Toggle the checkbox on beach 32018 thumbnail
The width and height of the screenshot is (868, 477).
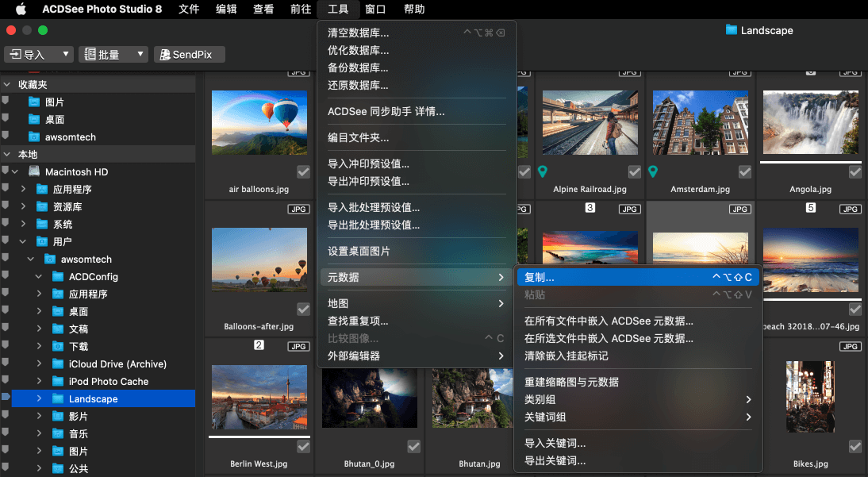point(855,309)
